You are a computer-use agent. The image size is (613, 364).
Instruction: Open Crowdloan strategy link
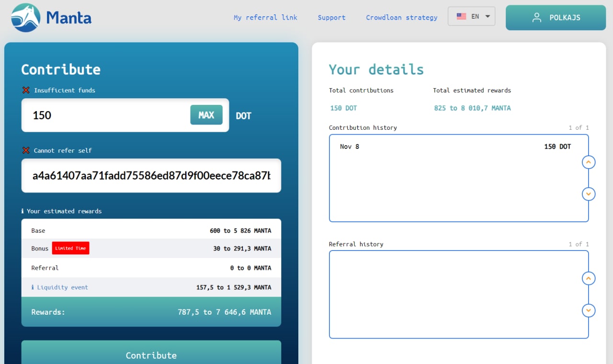click(x=401, y=17)
